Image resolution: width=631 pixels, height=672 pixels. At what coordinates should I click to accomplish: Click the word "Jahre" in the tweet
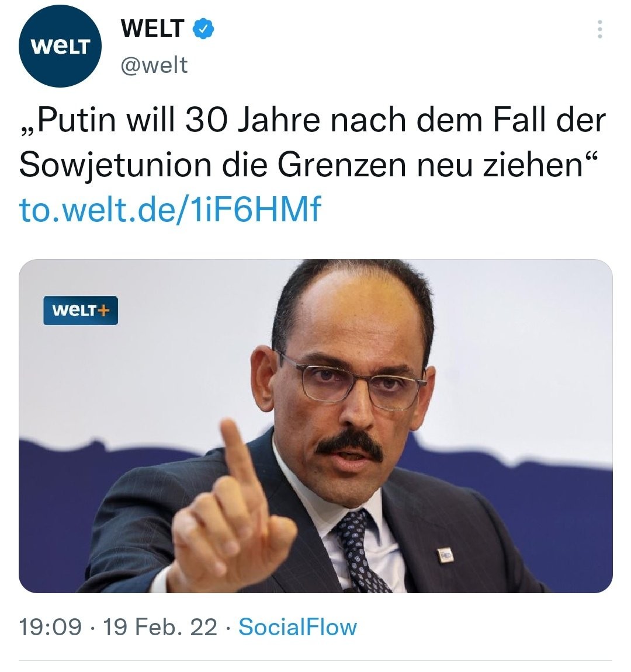tap(279, 120)
